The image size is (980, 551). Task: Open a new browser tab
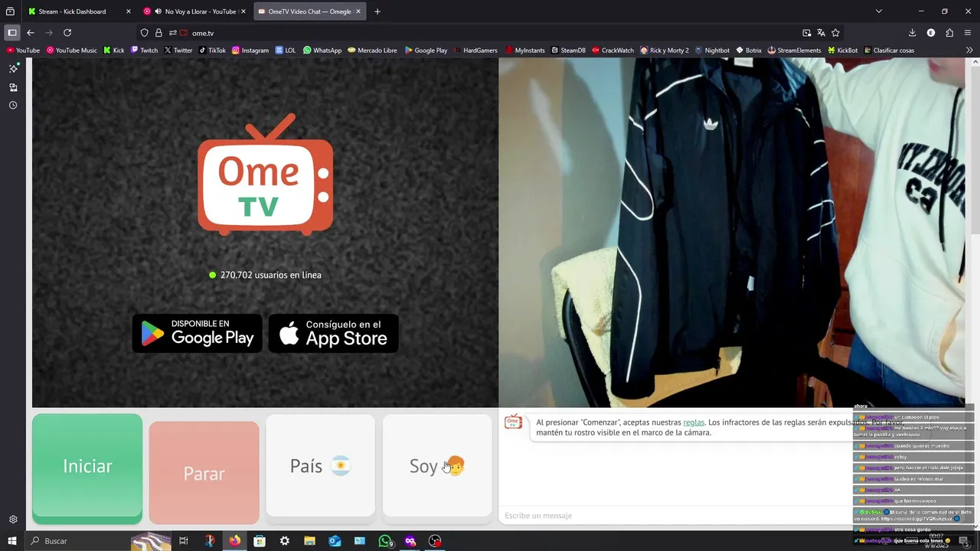377,11
